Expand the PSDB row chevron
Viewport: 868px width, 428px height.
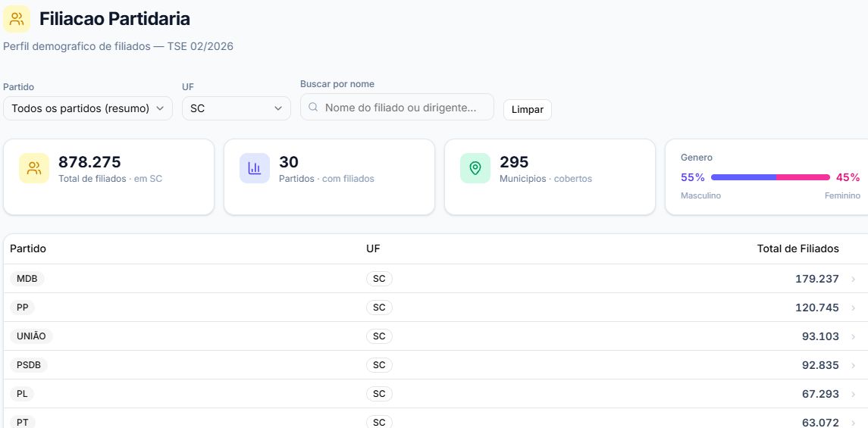click(x=853, y=366)
